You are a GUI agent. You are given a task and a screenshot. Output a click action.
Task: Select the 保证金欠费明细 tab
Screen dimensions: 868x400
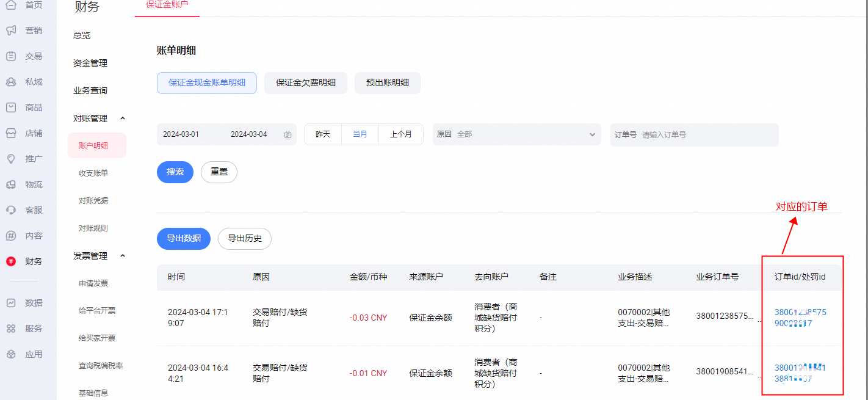[x=306, y=82]
